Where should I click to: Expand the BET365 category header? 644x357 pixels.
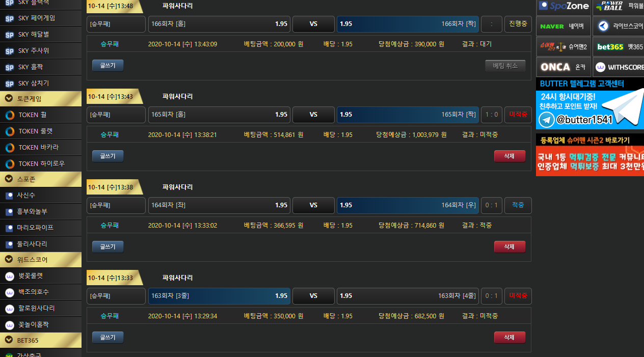(x=40, y=340)
